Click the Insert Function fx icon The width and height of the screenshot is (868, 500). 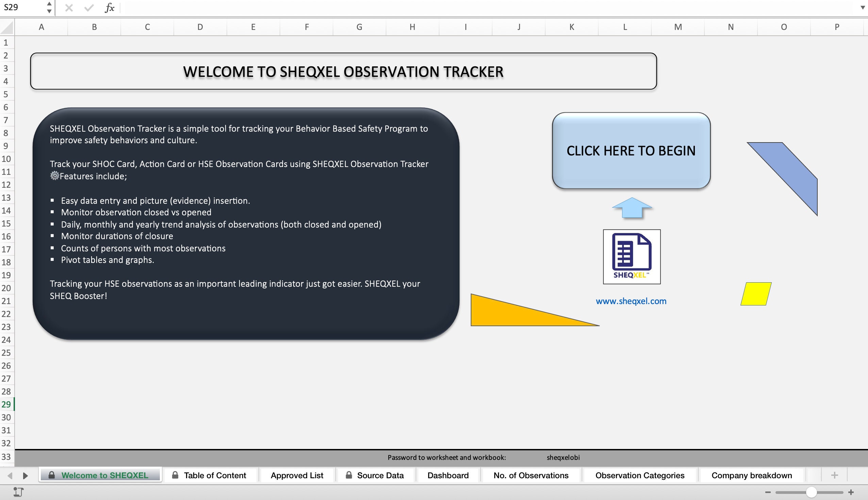(x=109, y=8)
